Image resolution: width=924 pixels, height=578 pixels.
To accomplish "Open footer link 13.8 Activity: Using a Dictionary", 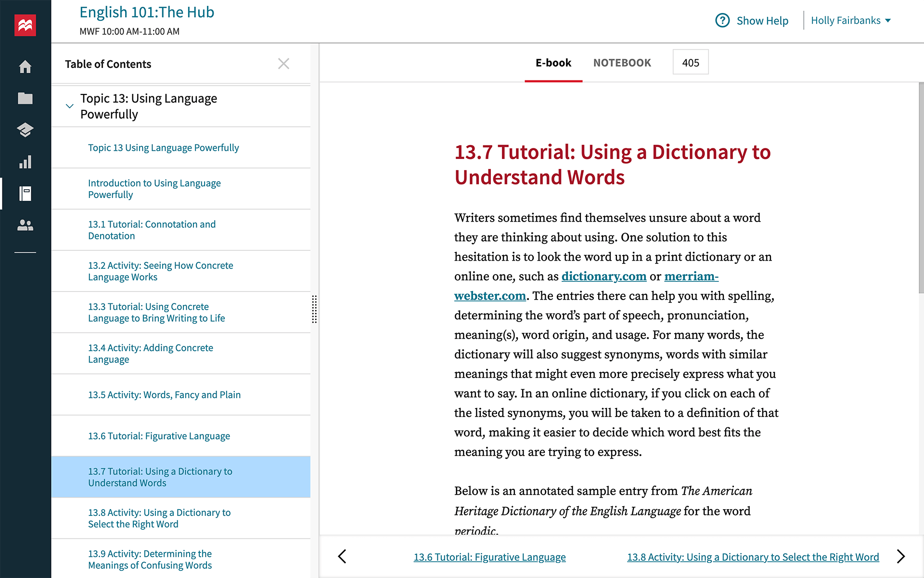I will point(753,557).
